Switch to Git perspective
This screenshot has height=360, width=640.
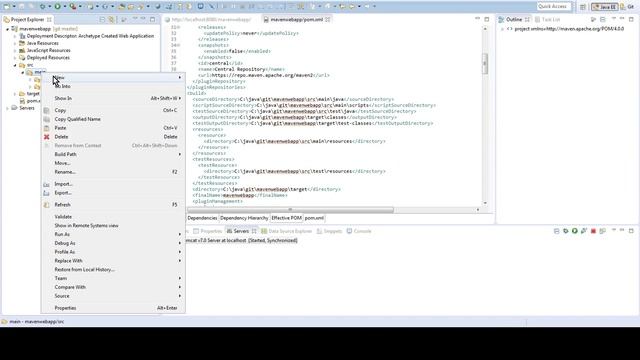[x=628, y=7]
